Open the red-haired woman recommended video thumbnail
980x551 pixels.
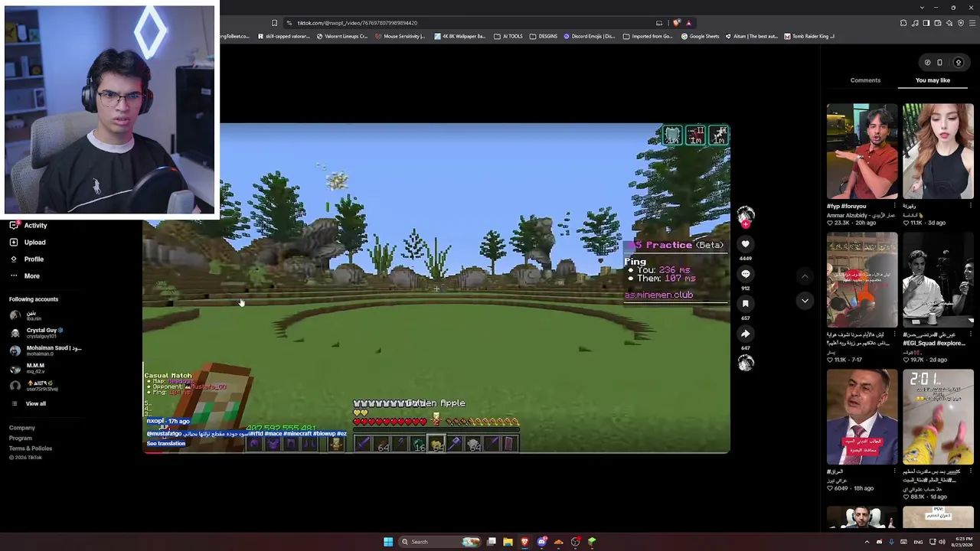[938, 152]
